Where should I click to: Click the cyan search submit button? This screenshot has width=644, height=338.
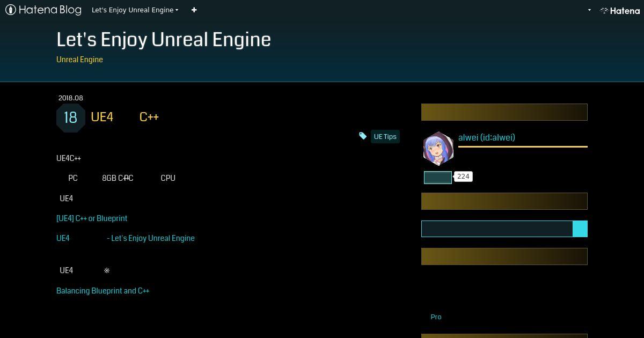coord(580,229)
